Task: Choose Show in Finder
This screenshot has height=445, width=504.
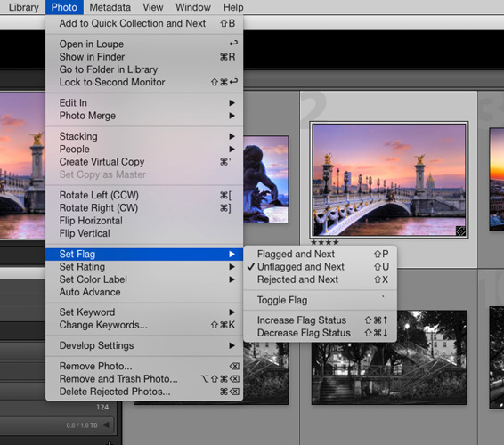Action: 144,57
